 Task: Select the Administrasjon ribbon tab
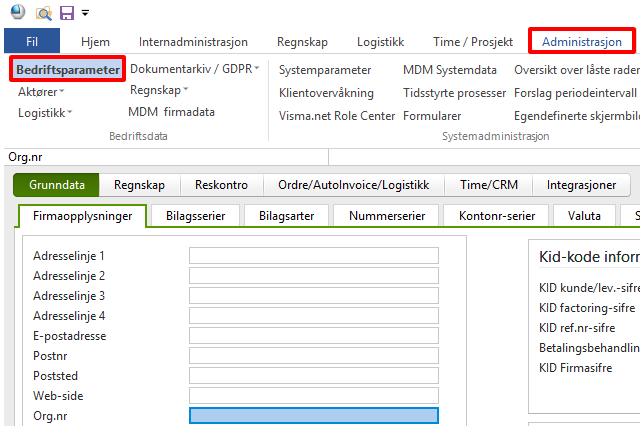pyautogui.click(x=581, y=42)
